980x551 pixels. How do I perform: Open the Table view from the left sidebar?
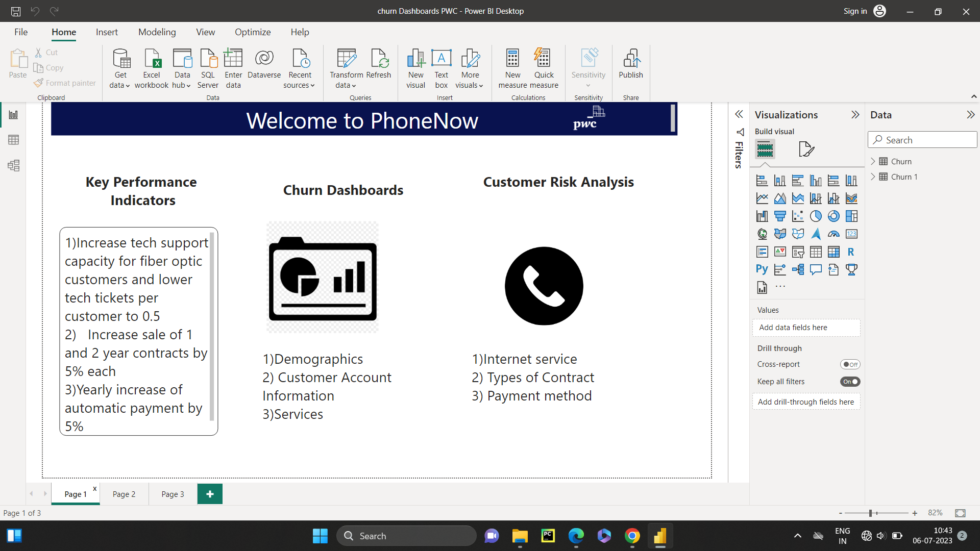[13, 139]
